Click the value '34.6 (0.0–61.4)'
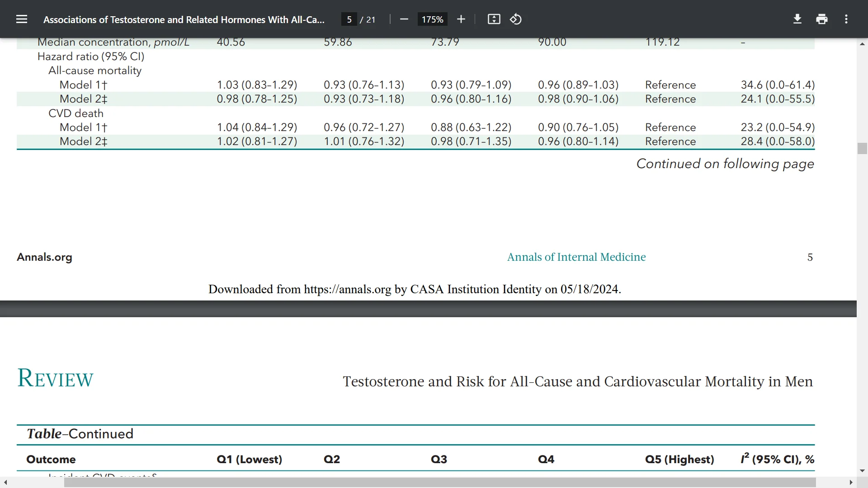This screenshot has width=868, height=488. pyautogui.click(x=778, y=85)
